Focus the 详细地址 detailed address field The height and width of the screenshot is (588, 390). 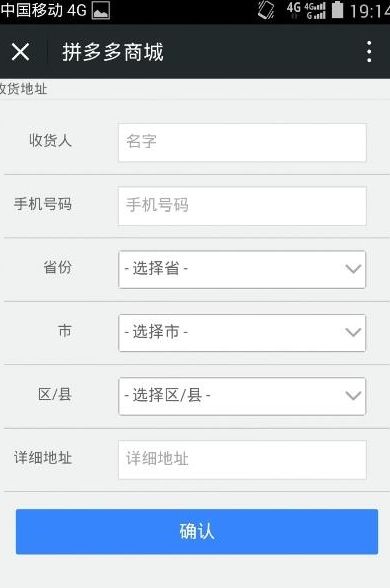242,460
